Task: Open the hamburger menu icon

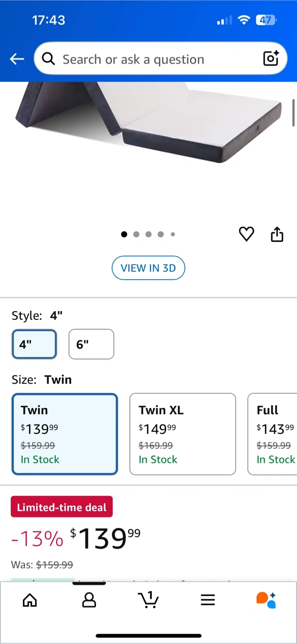Action: (x=208, y=600)
